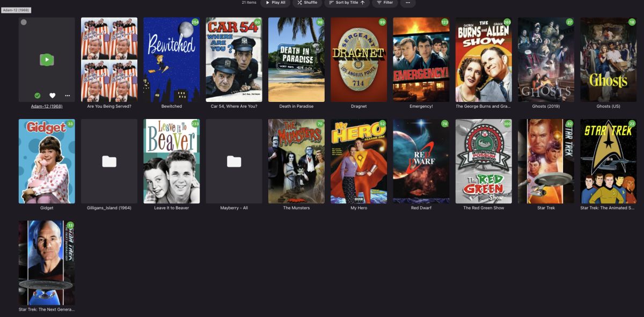Open the Star Trek: The Next Generation poster
This screenshot has height=317, width=644.
[47, 263]
